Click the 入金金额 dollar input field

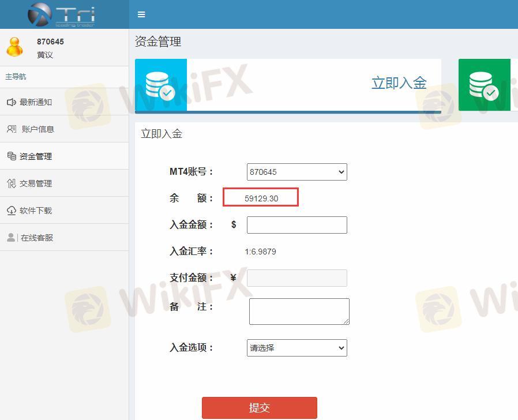click(x=297, y=225)
